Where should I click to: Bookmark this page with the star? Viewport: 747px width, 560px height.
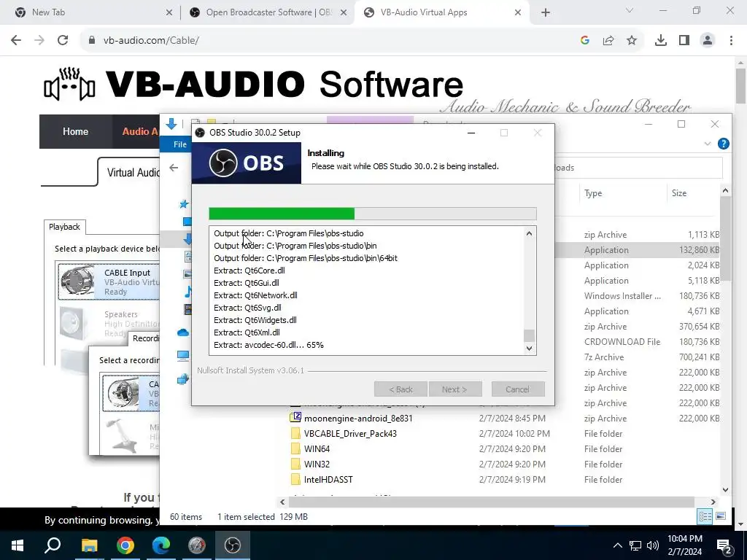click(x=632, y=41)
